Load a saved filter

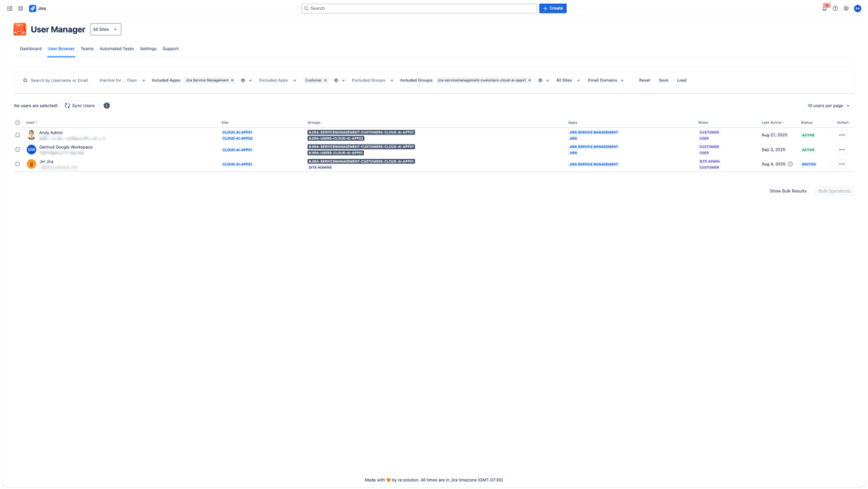(x=681, y=80)
